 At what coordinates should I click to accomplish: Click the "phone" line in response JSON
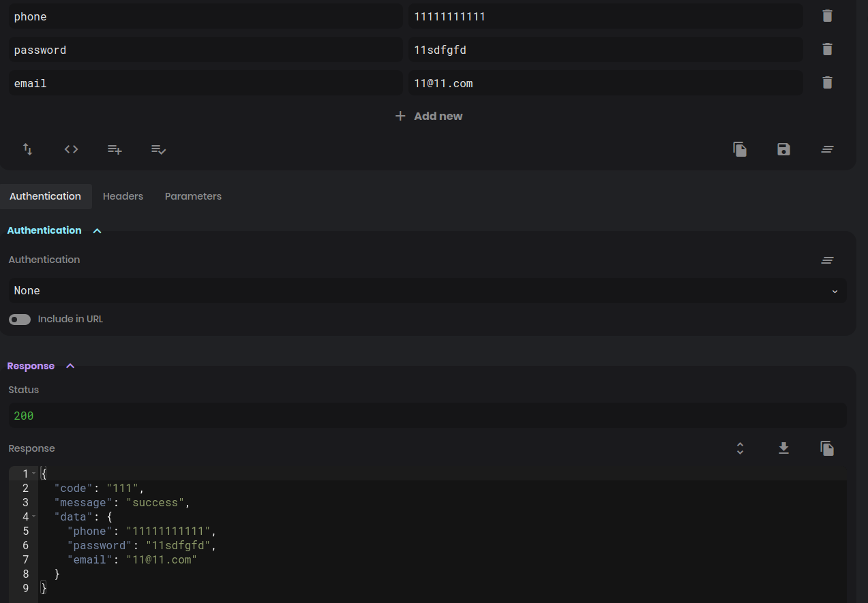[x=142, y=531]
